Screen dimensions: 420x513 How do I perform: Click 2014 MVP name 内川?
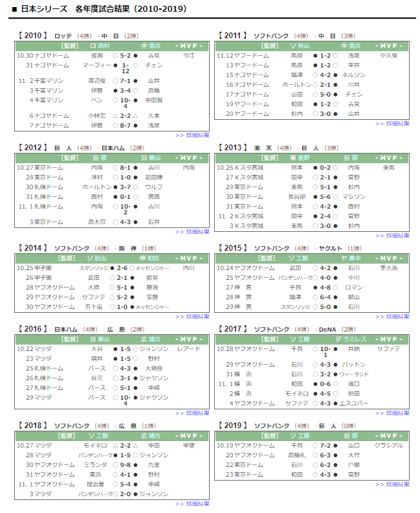pos(188,268)
